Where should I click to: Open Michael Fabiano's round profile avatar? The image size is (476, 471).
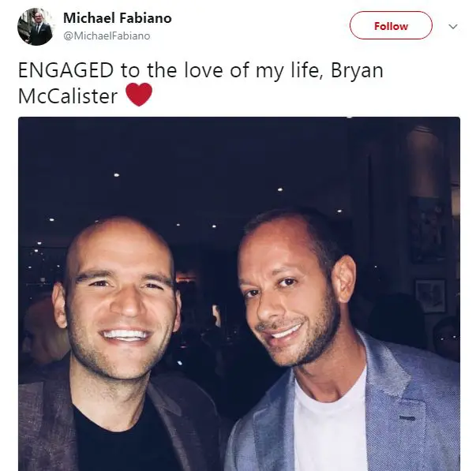click(36, 27)
